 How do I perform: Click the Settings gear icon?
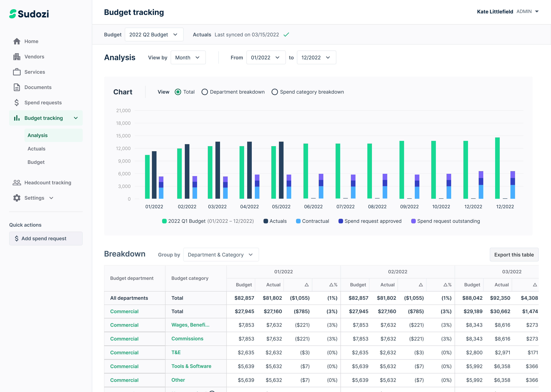[17, 198]
